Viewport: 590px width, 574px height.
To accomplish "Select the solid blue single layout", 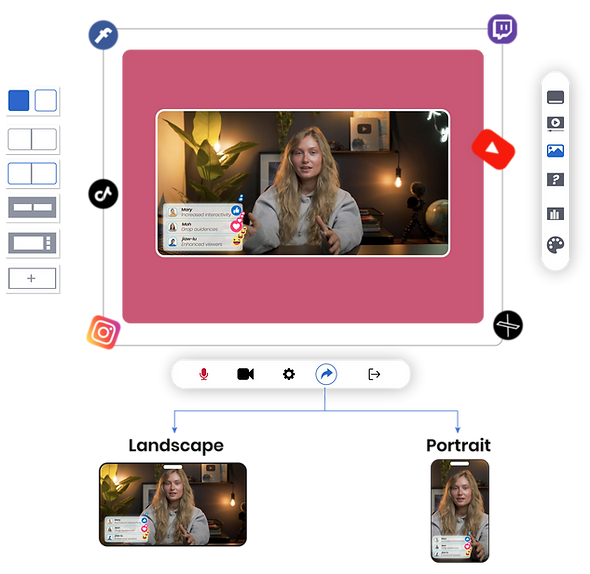I will pos(18,100).
